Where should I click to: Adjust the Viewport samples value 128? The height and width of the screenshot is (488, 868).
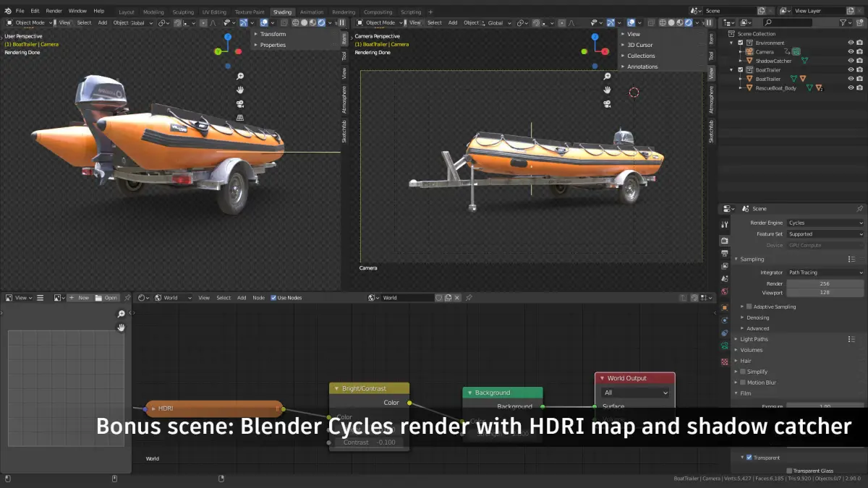coord(825,293)
